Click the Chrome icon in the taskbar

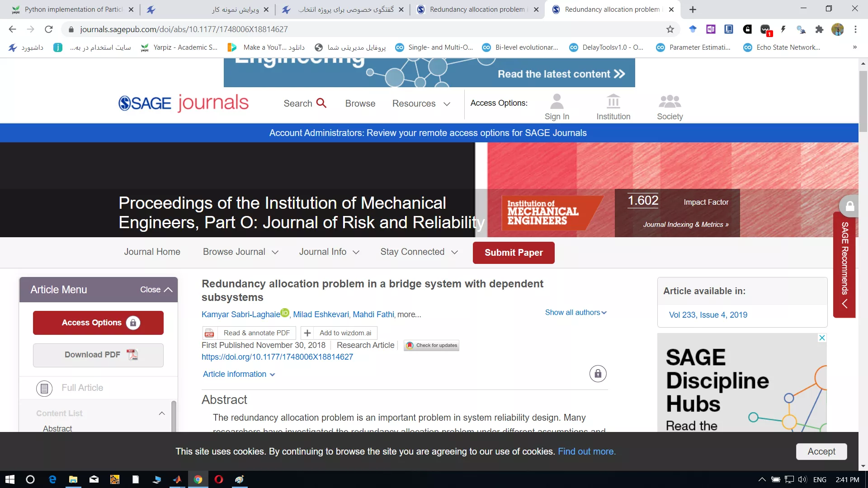pyautogui.click(x=198, y=479)
